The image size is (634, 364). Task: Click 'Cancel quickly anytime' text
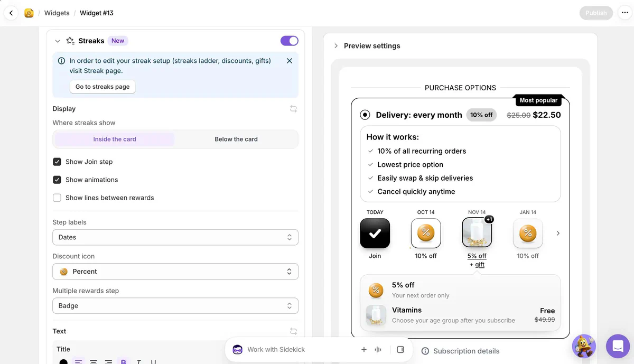[x=416, y=192]
